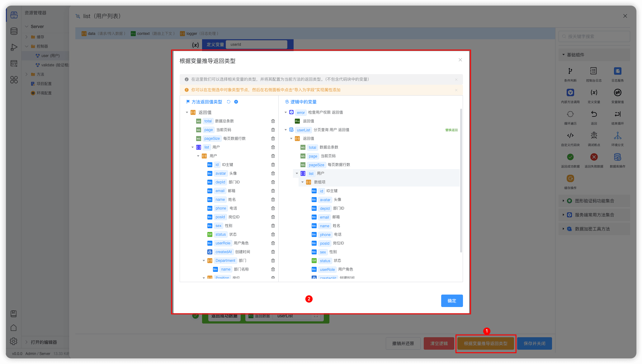Open the run/debug sidebar icon

pyautogui.click(x=14, y=47)
